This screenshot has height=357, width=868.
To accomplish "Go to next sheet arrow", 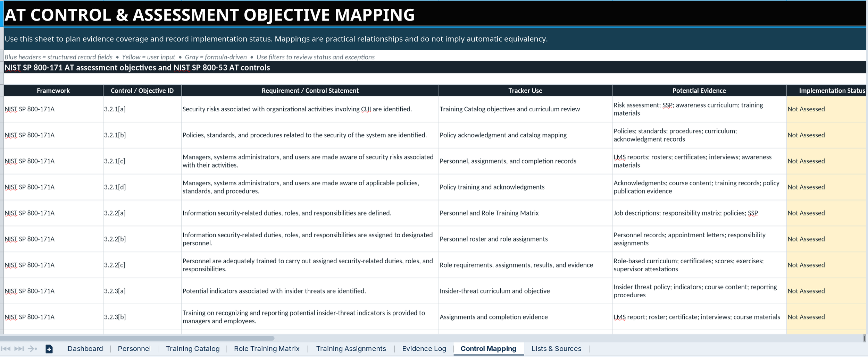I will pyautogui.click(x=32, y=349).
